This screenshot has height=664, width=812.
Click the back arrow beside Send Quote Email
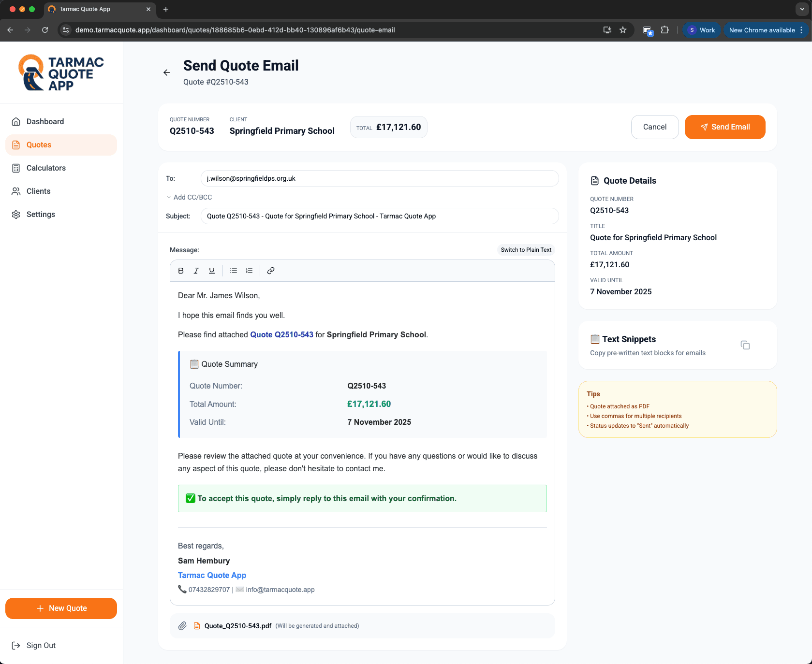coord(167,72)
